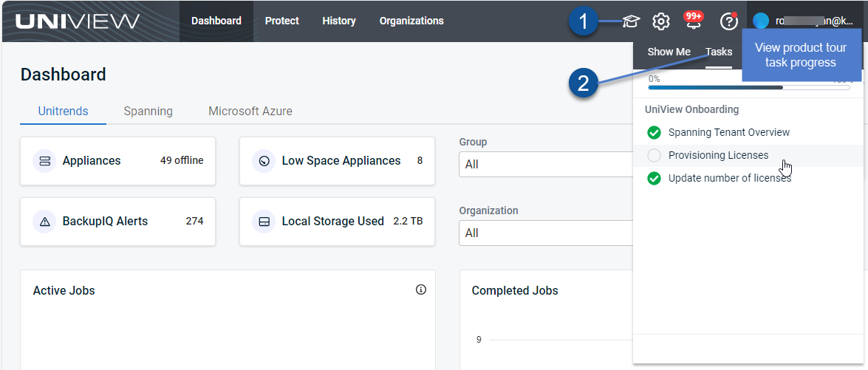Viewport: 868px width, 370px height.
Task: Switch to the Spanning tab
Action: (148, 112)
